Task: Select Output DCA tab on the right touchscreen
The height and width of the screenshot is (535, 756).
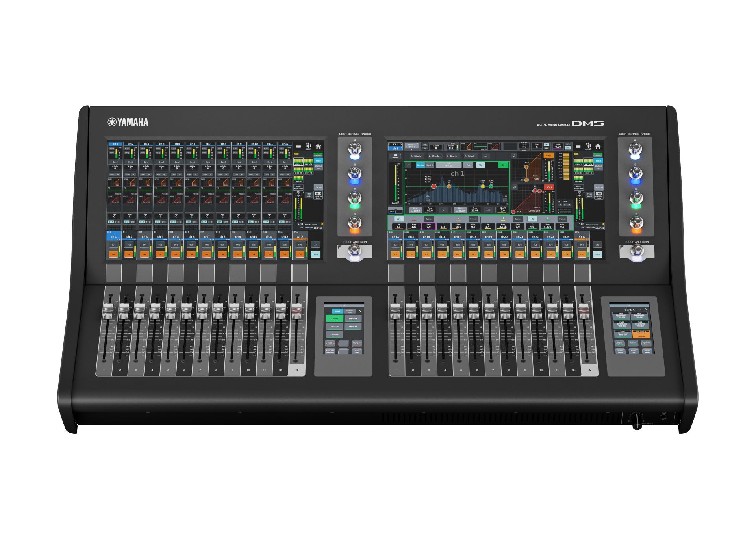Action: point(598,167)
